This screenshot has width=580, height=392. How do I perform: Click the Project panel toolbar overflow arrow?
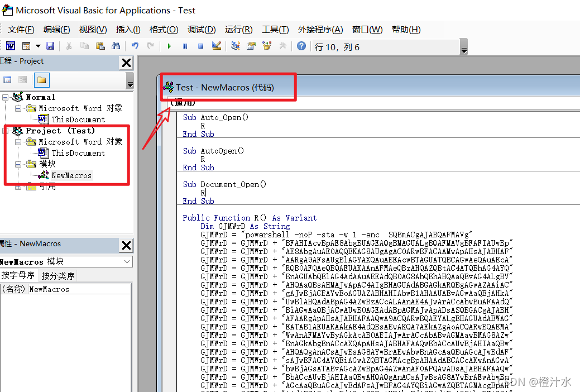pyautogui.click(x=130, y=81)
